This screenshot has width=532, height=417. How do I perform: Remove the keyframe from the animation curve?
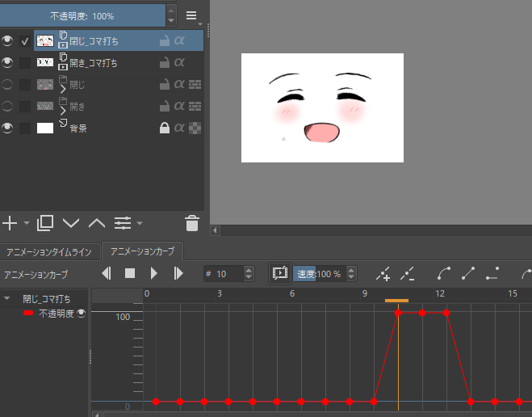[x=408, y=274]
